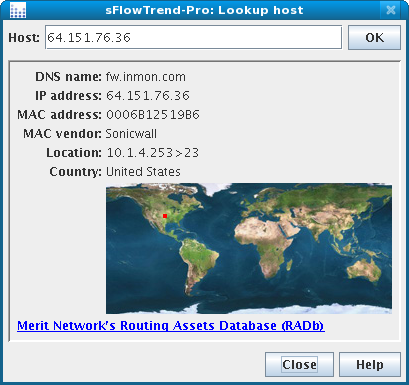Select Country value United States
Screen dimensions: 409x385
[143, 172]
